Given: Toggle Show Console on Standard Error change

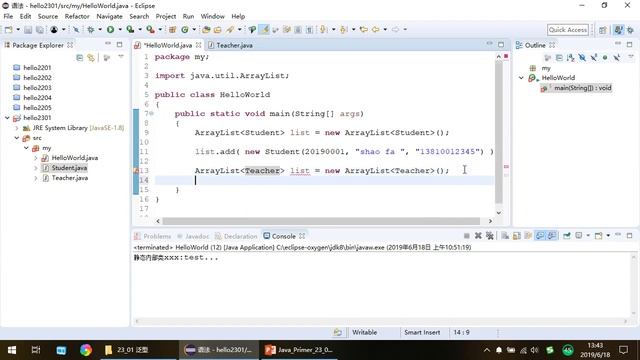Looking at the screenshot, I should (x=552, y=236).
